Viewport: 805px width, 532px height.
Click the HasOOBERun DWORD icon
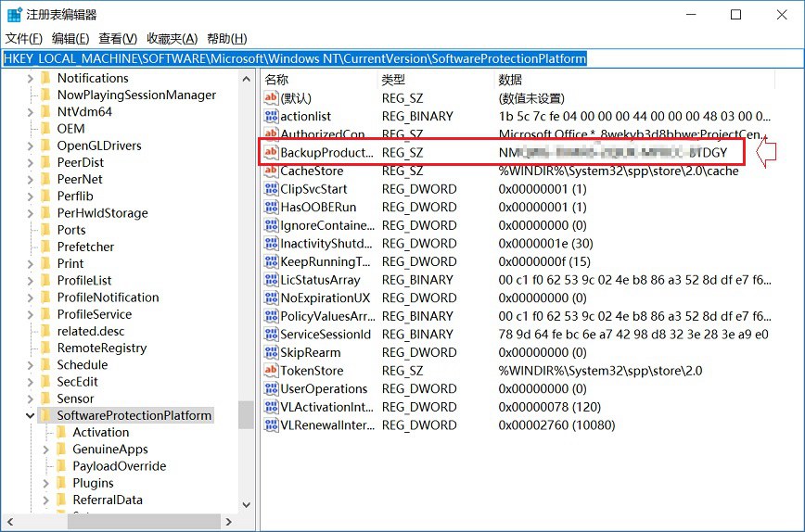point(271,207)
